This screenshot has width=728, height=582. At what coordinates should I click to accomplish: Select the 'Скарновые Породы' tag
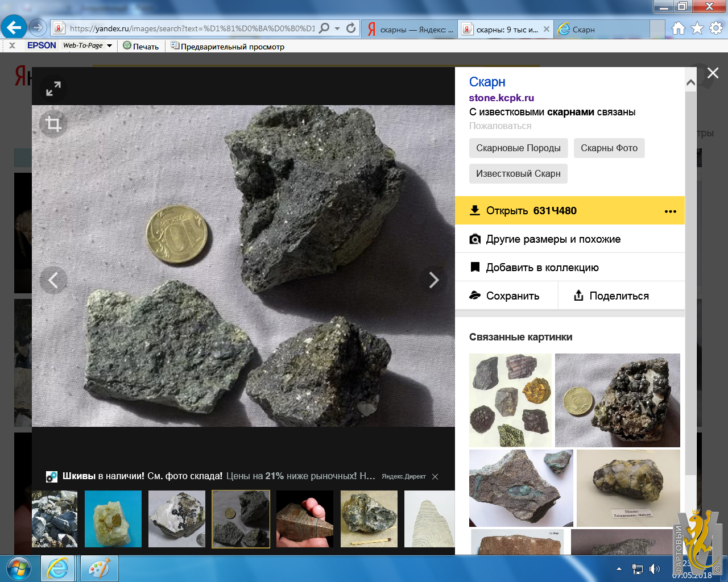click(x=518, y=148)
